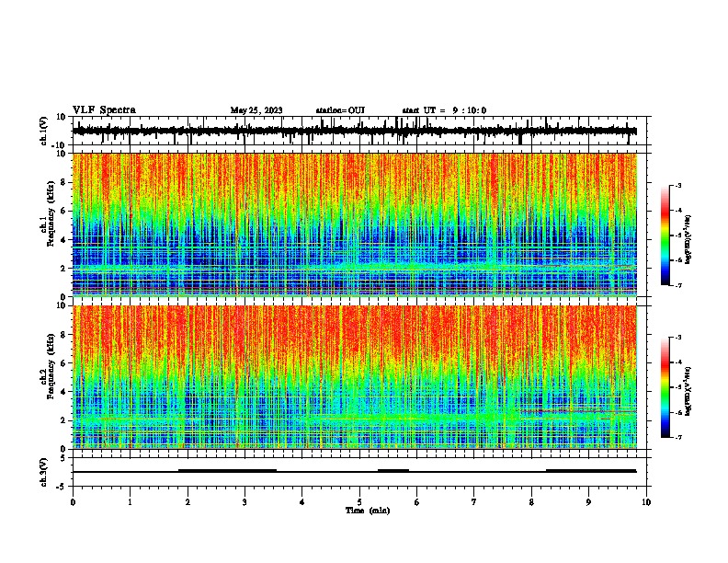This screenshot has width=728, height=563.
Task: Click the "-7" tick on ch.1 colorbar
Action: tap(677, 285)
